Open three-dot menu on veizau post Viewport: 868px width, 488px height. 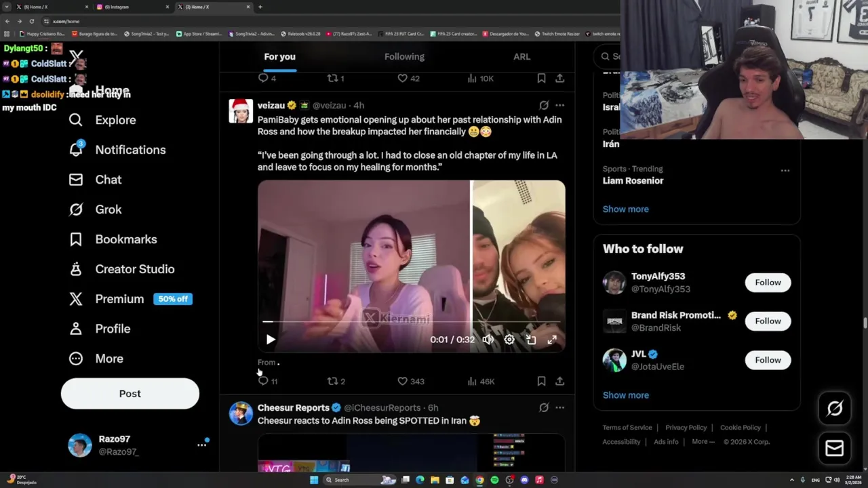[x=559, y=105]
